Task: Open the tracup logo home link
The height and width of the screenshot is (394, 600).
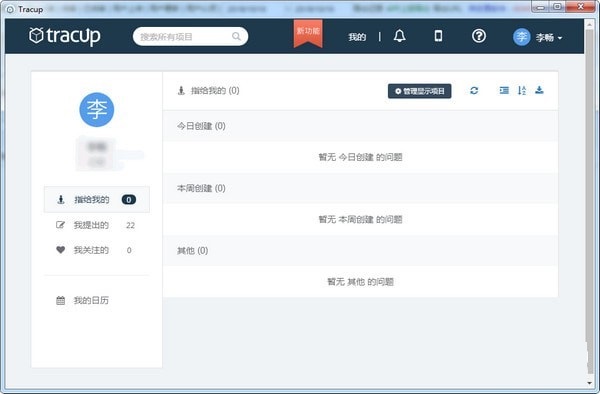Action: point(65,36)
